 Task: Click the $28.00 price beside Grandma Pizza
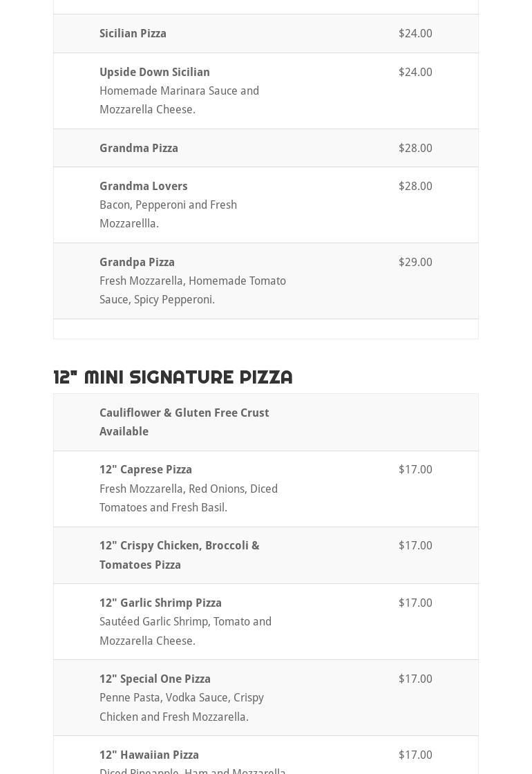[415, 148]
